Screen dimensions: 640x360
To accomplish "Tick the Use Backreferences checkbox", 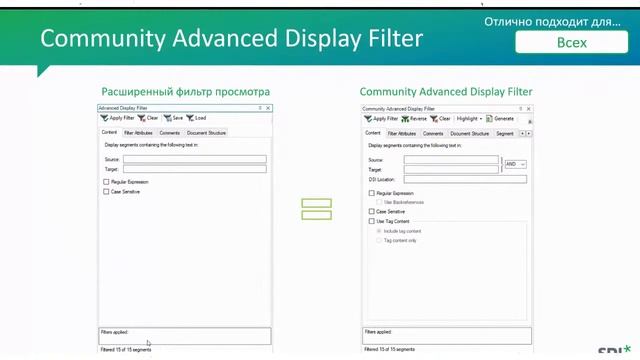I will click(379, 202).
